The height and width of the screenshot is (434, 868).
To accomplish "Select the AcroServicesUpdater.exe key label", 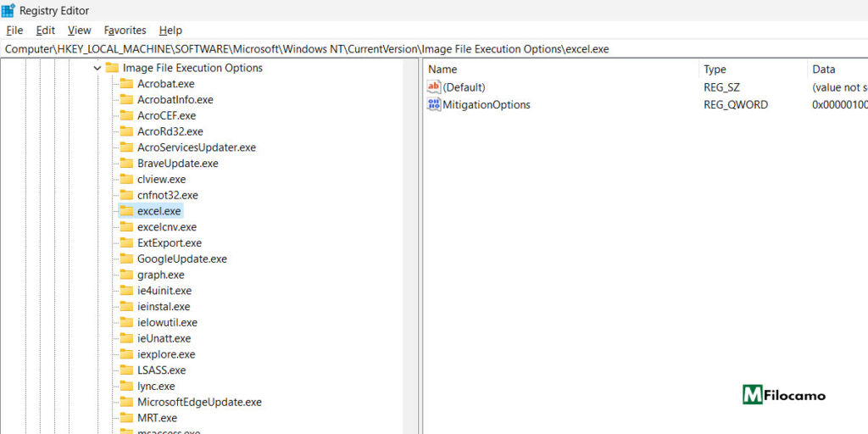I will 197,147.
